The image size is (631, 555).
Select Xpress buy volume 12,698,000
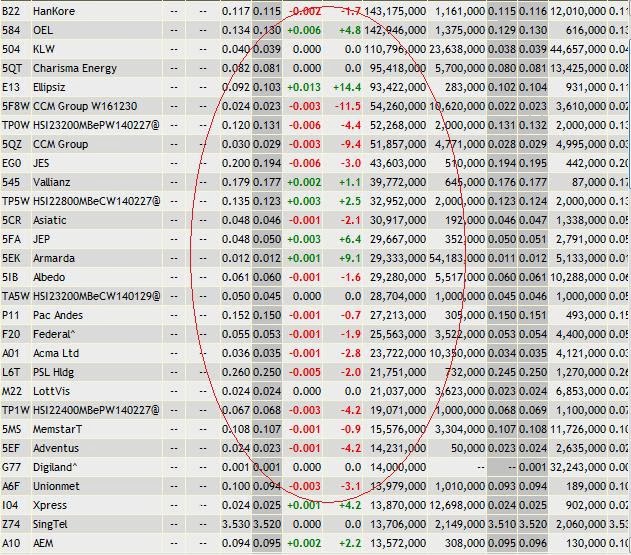457,505
